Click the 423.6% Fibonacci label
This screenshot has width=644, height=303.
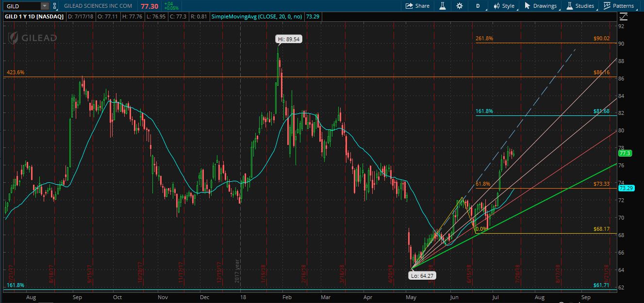(16, 72)
